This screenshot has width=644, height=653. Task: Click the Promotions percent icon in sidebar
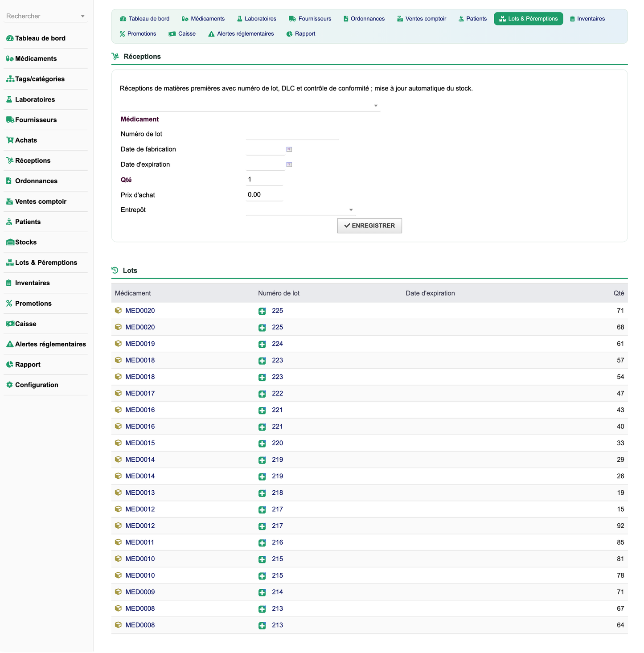click(9, 304)
